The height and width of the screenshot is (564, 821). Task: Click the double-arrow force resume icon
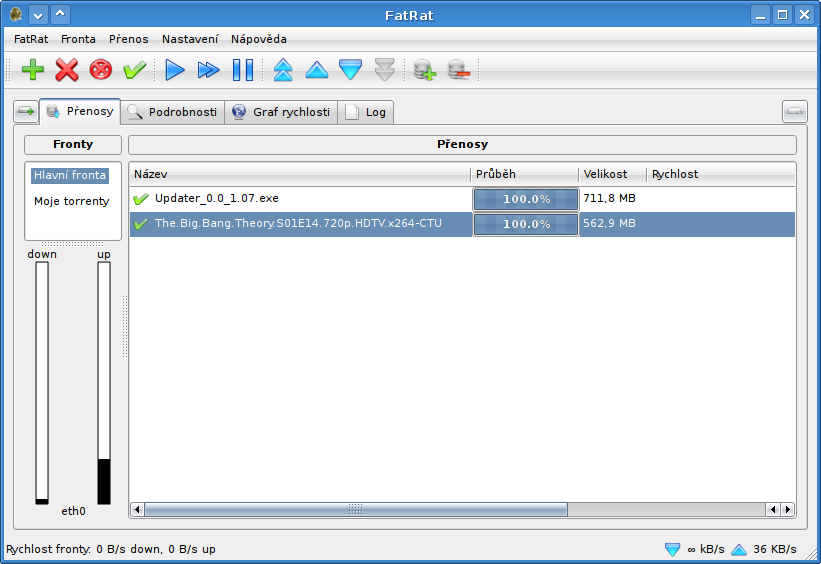[208, 69]
